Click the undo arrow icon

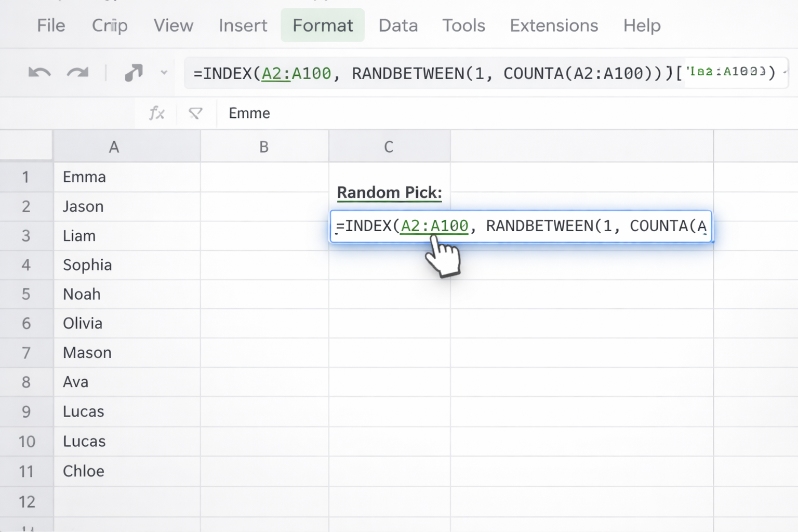[x=39, y=73]
